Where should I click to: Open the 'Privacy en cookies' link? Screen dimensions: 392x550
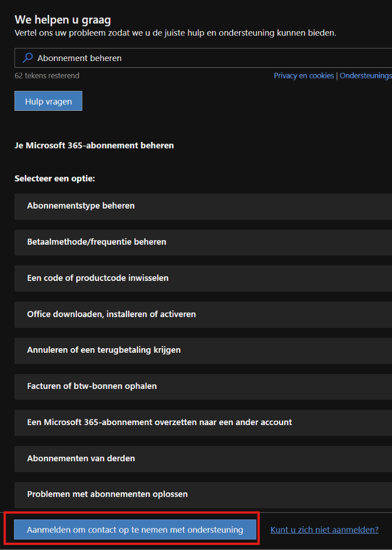[x=304, y=75]
